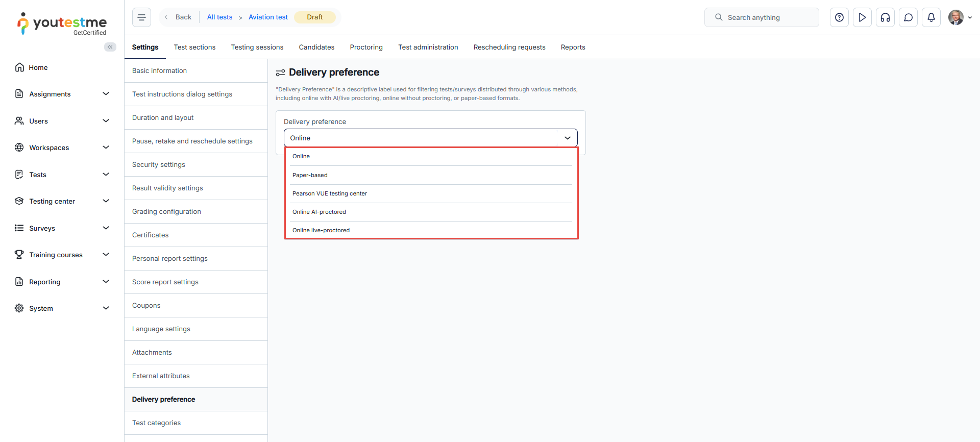This screenshot has width=980, height=442.
Task: Open Basic information settings
Action: click(x=196, y=70)
